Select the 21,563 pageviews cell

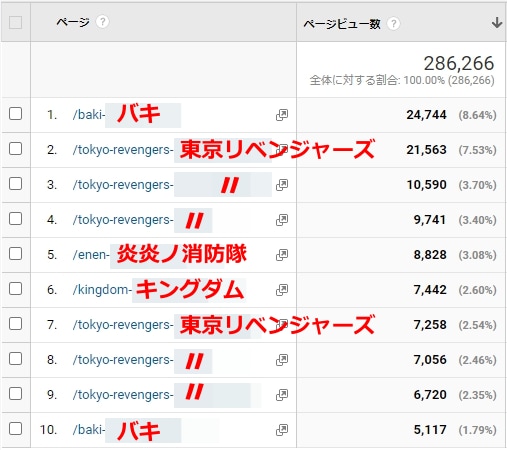coord(426,150)
